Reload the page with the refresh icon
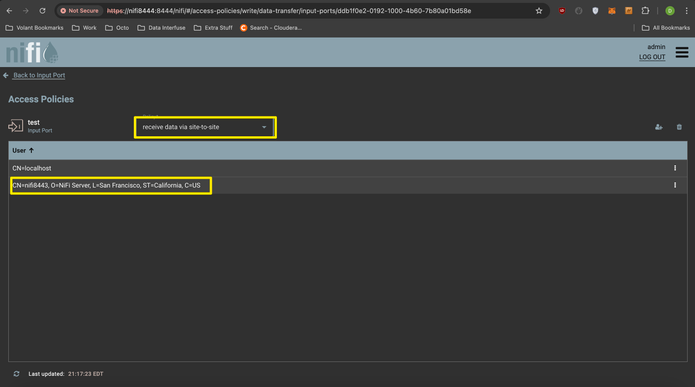 coord(42,11)
